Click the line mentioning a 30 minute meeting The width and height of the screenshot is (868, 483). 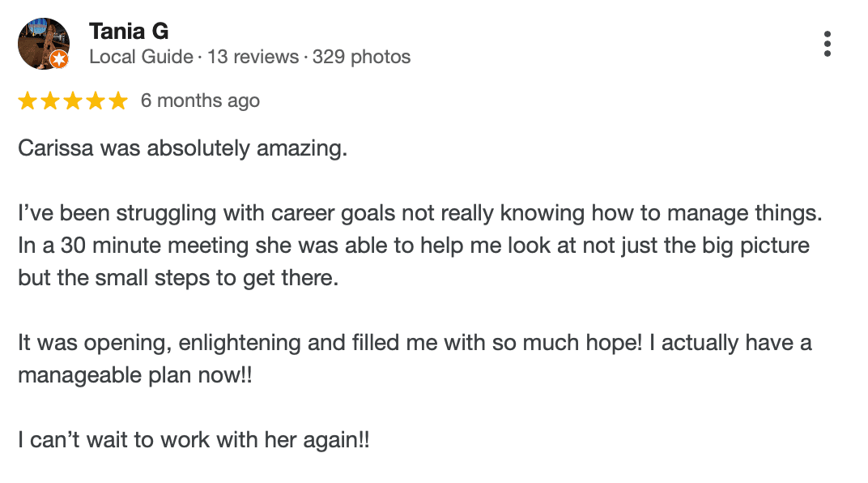tap(413, 246)
